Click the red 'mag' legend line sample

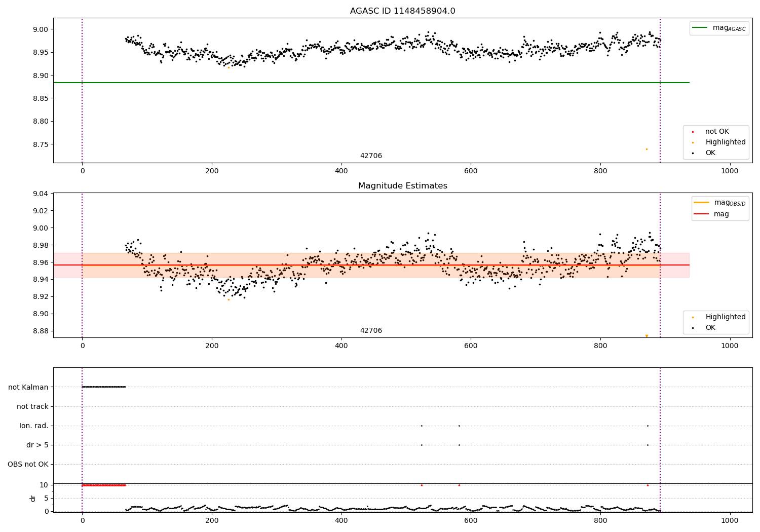[702, 214]
